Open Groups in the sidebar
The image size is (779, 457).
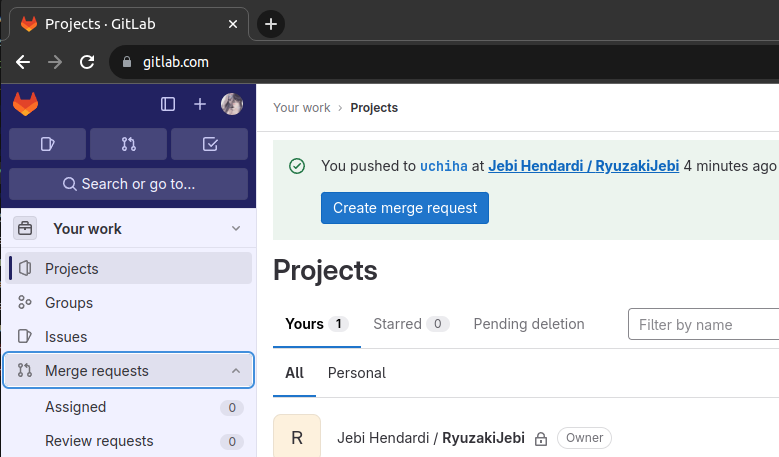pyautogui.click(x=68, y=303)
